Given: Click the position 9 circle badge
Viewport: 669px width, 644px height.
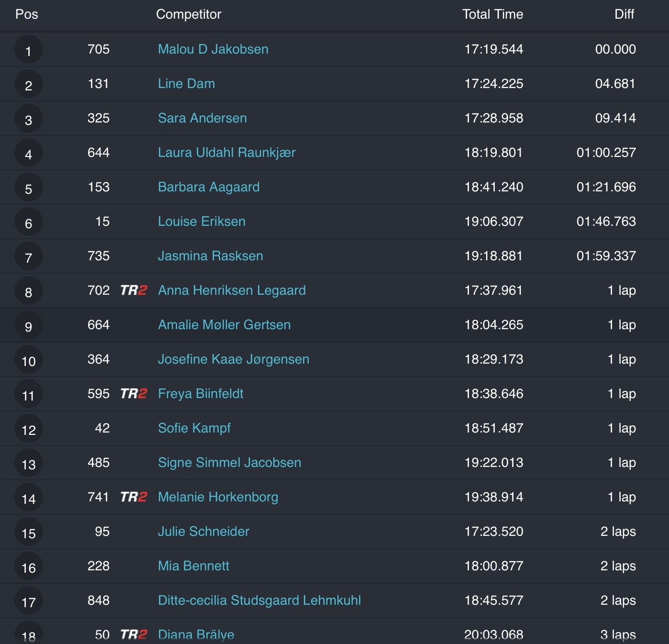Looking at the screenshot, I should pyautogui.click(x=29, y=326).
